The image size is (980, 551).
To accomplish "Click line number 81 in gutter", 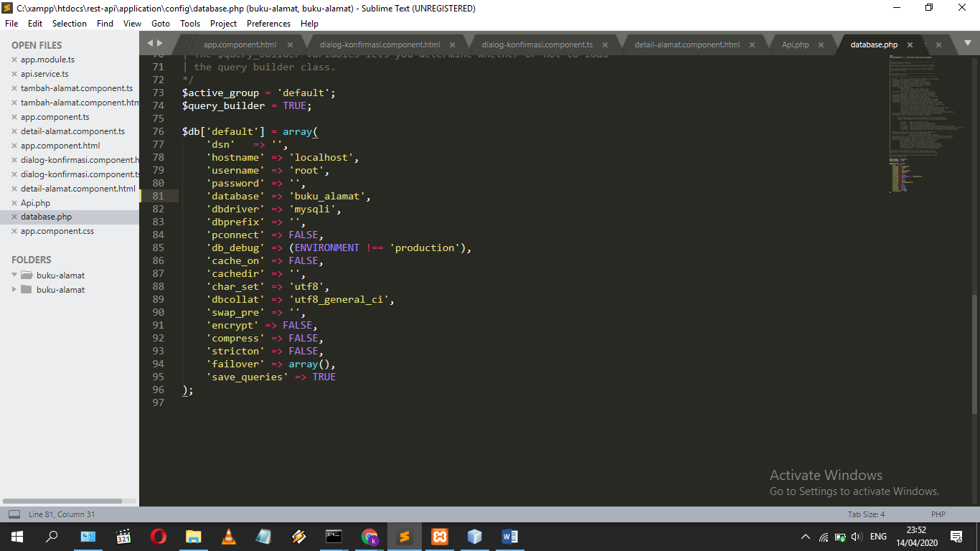I will 158,196.
